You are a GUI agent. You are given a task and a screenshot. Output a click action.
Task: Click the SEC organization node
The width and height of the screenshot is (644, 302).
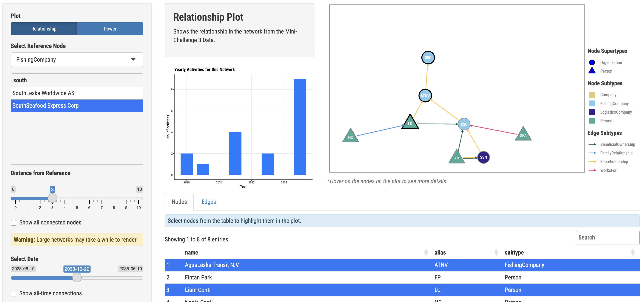[428, 58]
